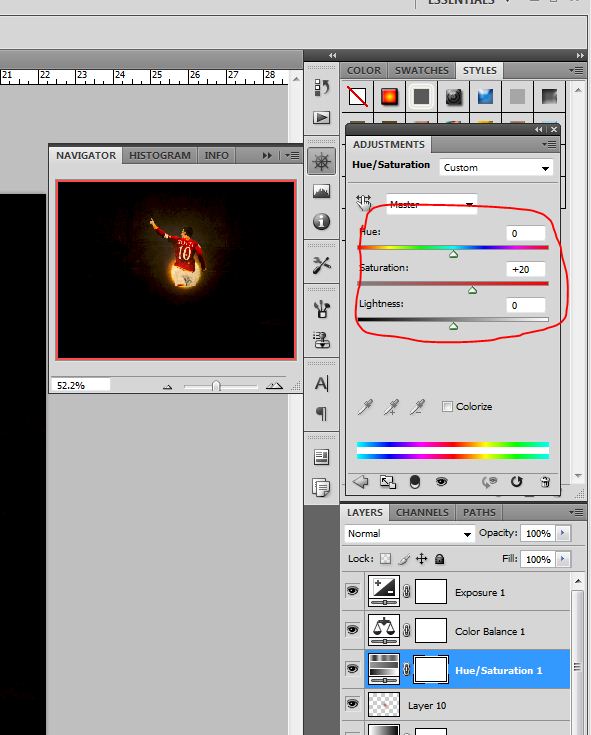Enable the Colorize checkbox

[x=448, y=406]
